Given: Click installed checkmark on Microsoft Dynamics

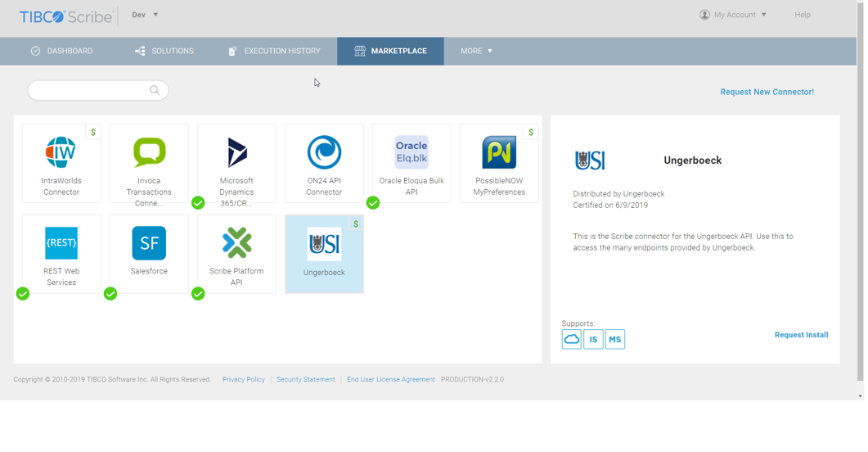Looking at the screenshot, I should click(x=198, y=203).
